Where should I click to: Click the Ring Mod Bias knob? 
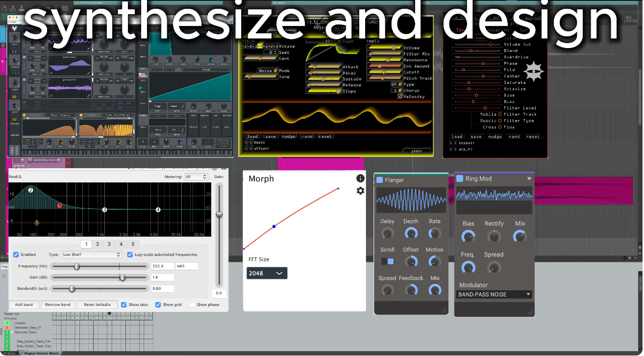click(x=468, y=237)
